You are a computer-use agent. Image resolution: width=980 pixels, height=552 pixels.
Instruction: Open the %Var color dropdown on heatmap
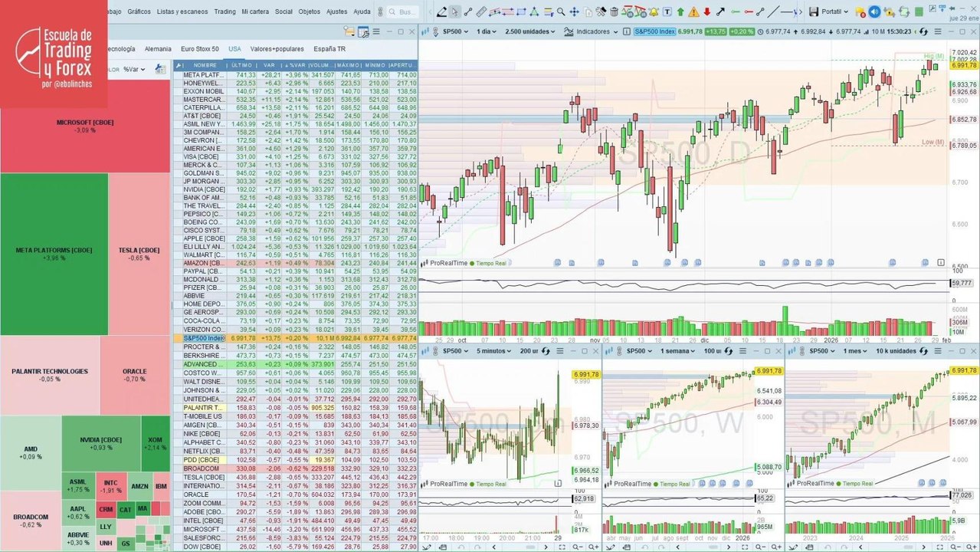click(134, 69)
